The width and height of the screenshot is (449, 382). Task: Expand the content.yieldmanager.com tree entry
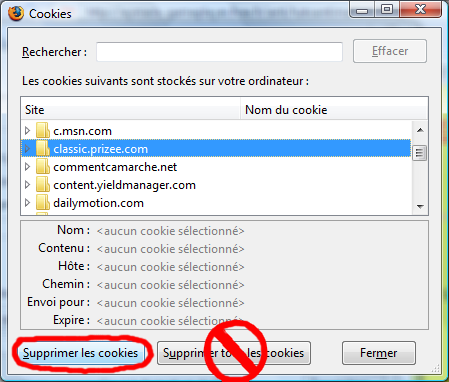click(x=28, y=185)
